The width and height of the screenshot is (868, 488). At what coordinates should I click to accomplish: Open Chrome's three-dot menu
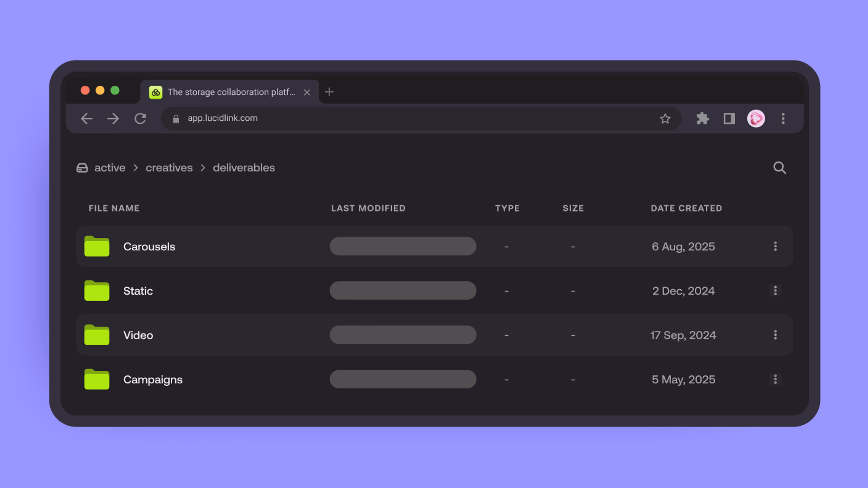click(783, 119)
